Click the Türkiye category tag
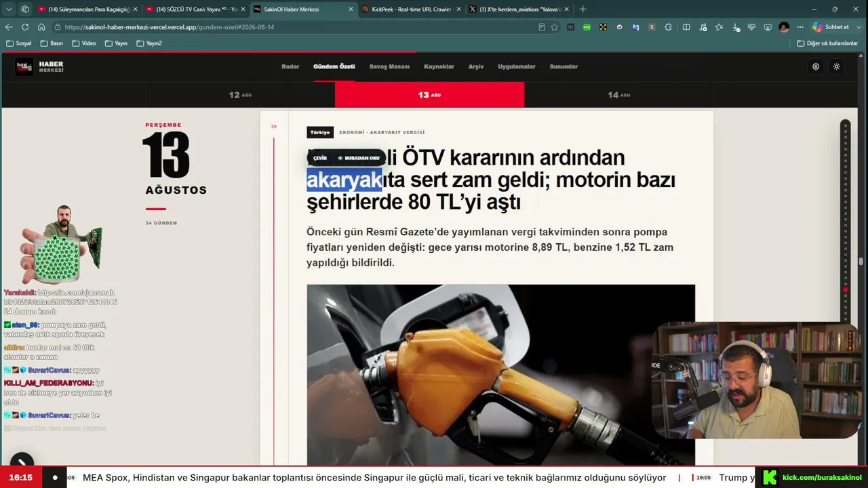The image size is (868, 488). point(320,132)
